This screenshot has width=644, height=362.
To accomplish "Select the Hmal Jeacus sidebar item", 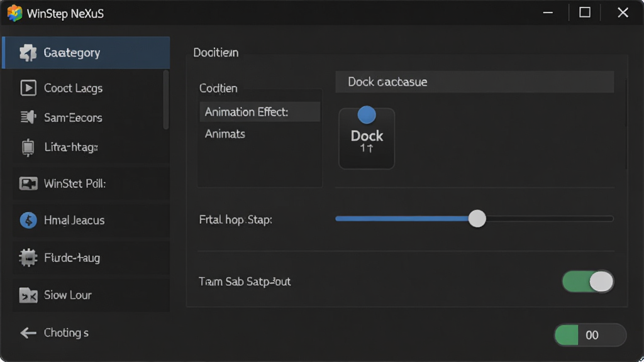I will click(x=91, y=221).
